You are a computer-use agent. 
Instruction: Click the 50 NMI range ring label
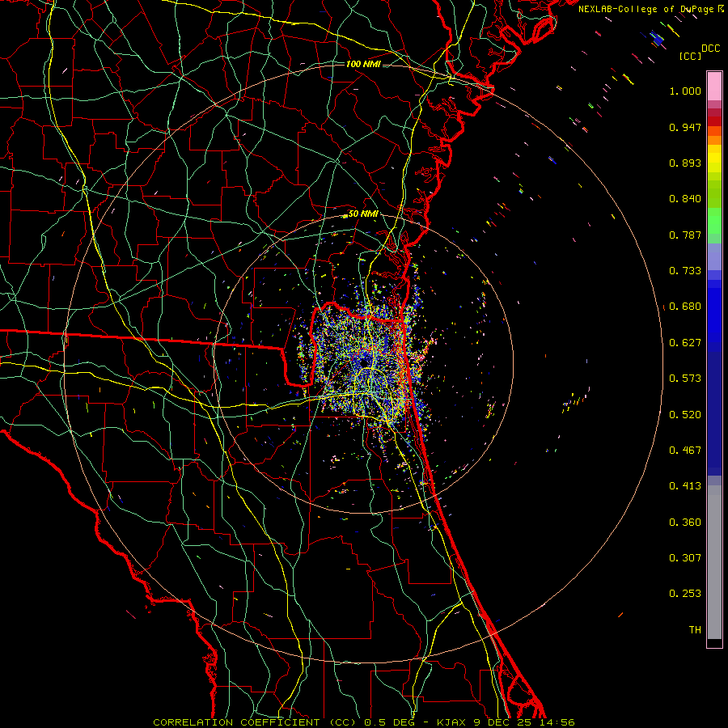coord(363,214)
